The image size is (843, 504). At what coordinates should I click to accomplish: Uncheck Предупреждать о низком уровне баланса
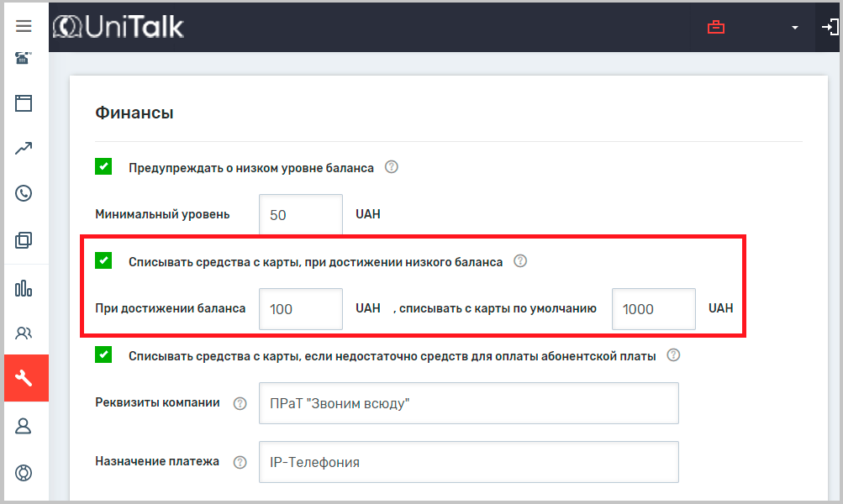[x=103, y=166]
